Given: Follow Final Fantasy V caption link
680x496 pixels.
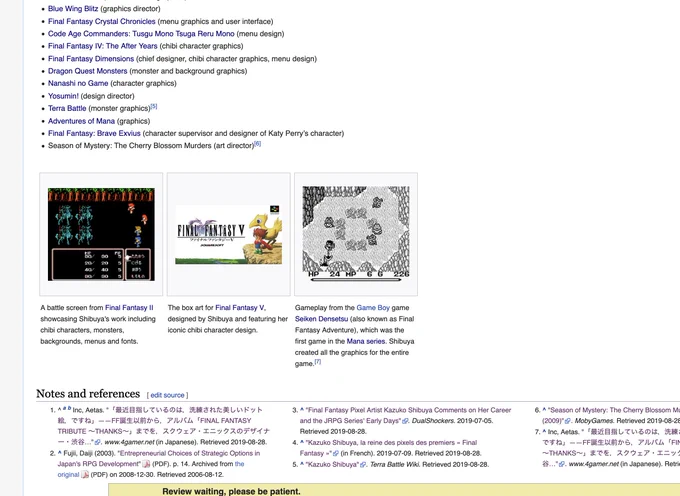Looking at the screenshot, I should (x=239, y=307).
